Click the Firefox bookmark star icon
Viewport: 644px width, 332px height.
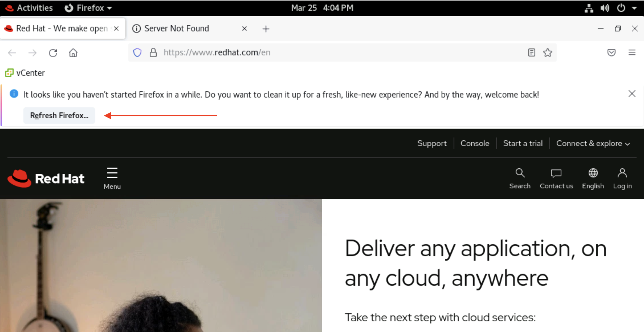click(548, 52)
